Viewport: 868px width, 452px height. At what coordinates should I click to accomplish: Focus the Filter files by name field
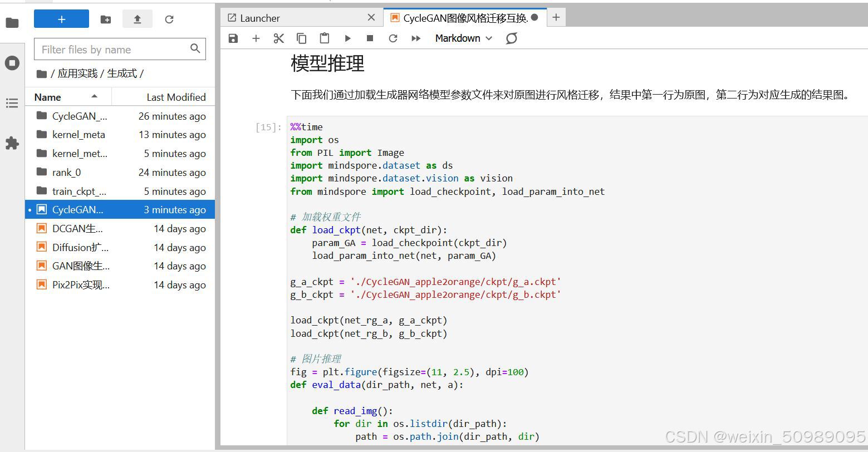tap(120, 49)
